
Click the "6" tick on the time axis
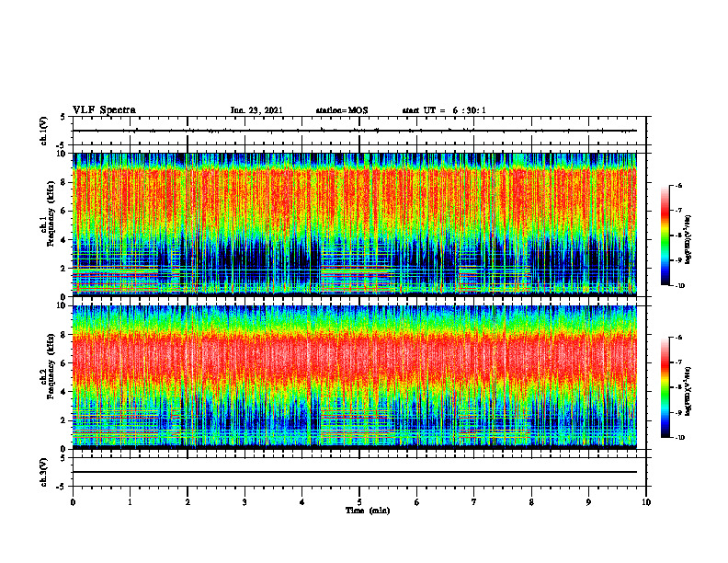(x=417, y=502)
